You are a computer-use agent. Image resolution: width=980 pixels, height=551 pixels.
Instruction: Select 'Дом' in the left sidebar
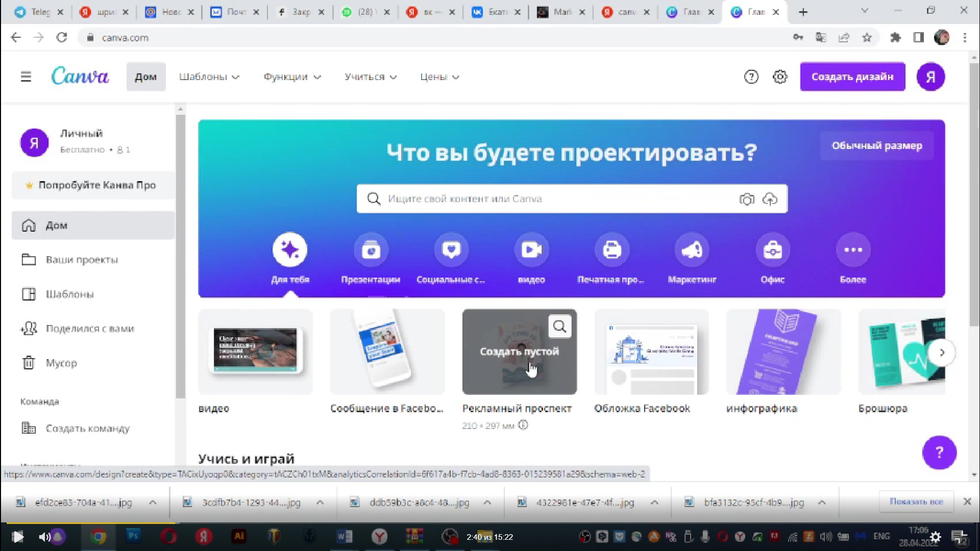[x=93, y=226]
